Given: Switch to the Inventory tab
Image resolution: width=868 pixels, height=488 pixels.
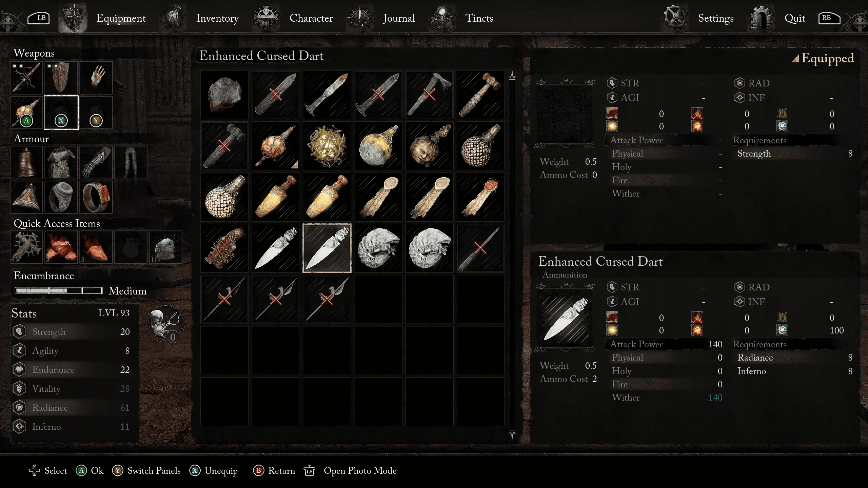Looking at the screenshot, I should pos(217,18).
